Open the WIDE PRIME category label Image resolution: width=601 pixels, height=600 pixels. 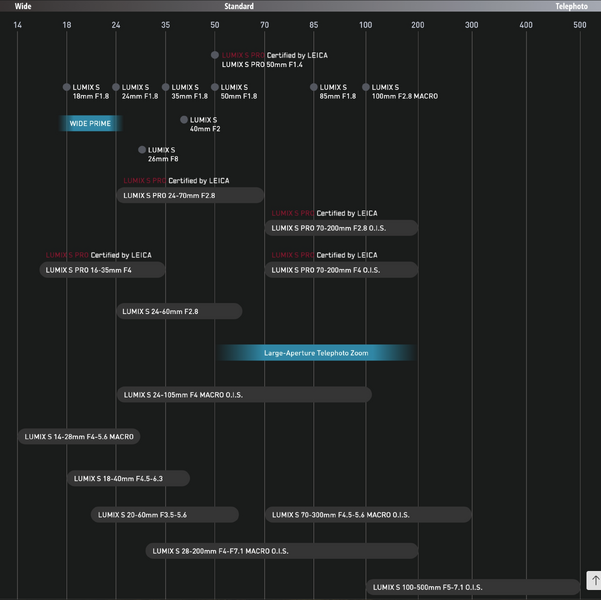tap(91, 124)
